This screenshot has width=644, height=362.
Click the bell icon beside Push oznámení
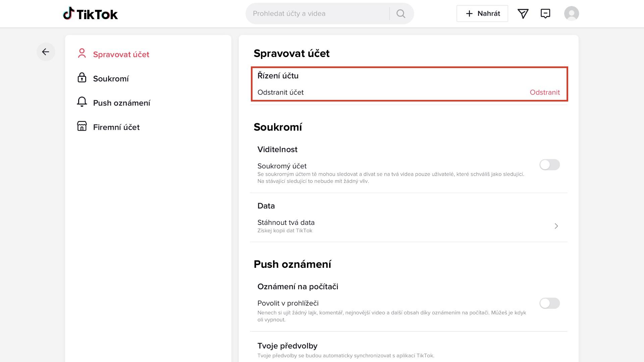pos(82,102)
